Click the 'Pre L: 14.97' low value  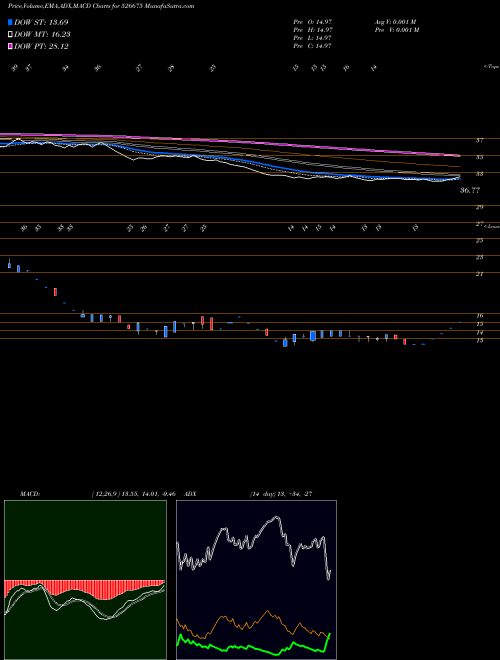(313, 38)
